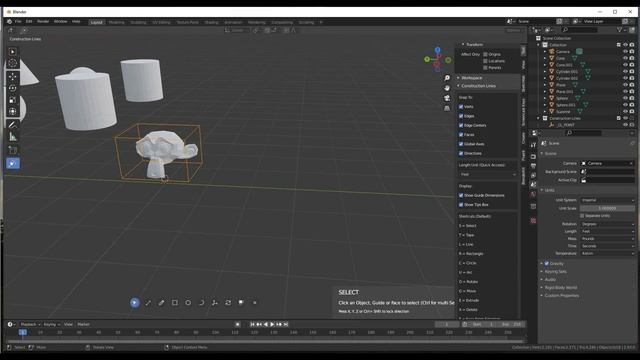Switch to the Layout workspace tab
Screen dimensions: 640x360
96,22
